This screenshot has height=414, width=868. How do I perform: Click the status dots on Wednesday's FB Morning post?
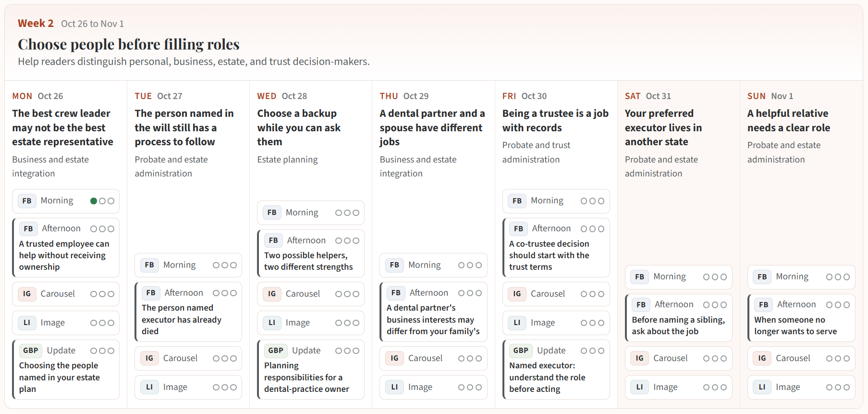pyautogui.click(x=347, y=213)
